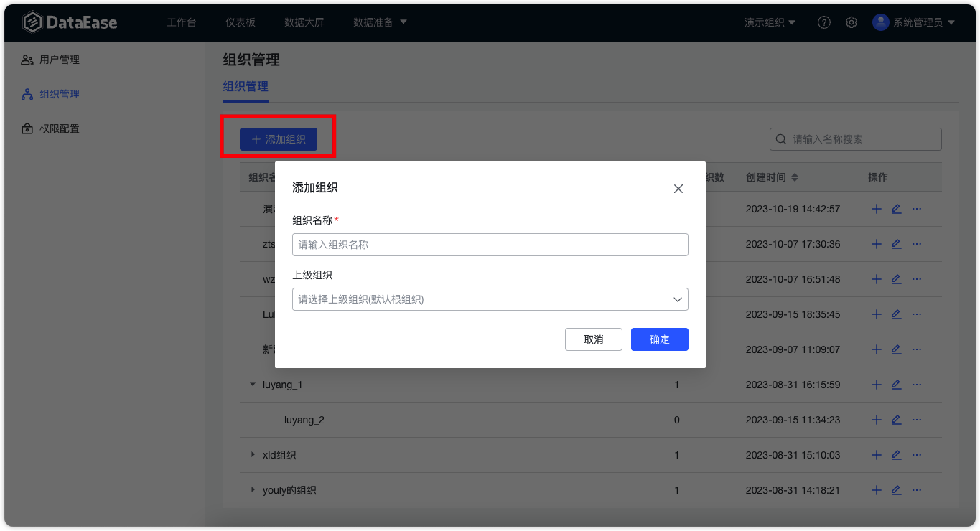The height and width of the screenshot is (531, 980).
Task: Edit the youly的组织 organization
Action: coord(896,490)
